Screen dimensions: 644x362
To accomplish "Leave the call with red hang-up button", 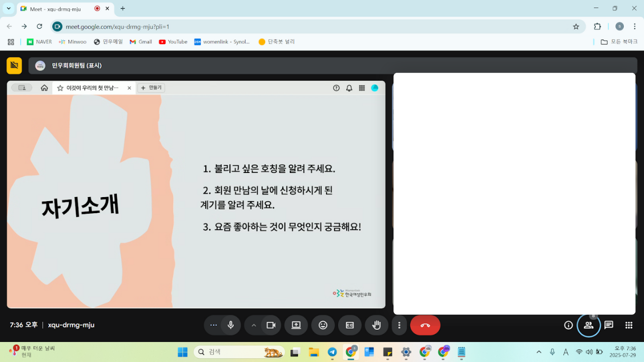I will point(425,325).
